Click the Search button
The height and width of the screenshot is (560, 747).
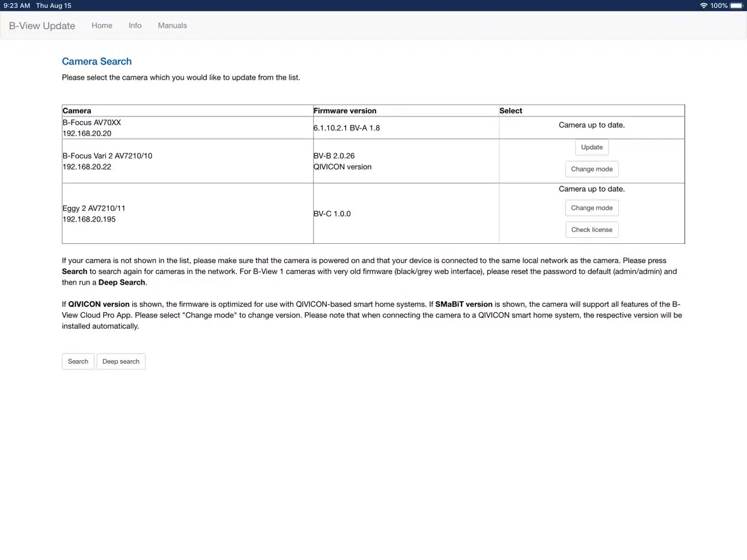pos(78,362)
